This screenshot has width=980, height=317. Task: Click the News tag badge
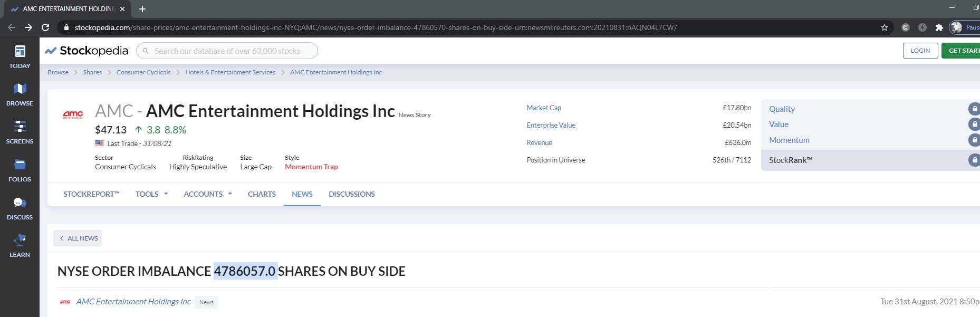(206, 302)
